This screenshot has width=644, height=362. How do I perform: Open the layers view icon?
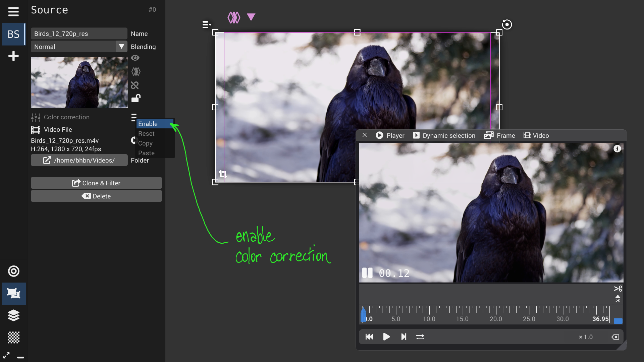[x=13, y=315]
